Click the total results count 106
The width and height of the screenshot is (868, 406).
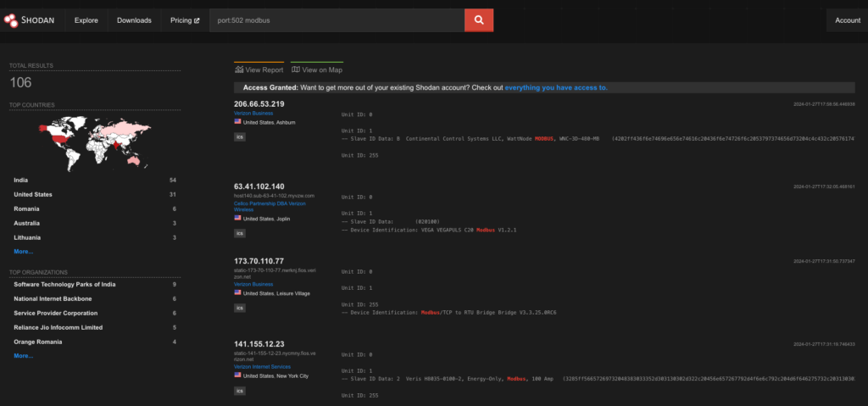(20, 83)
